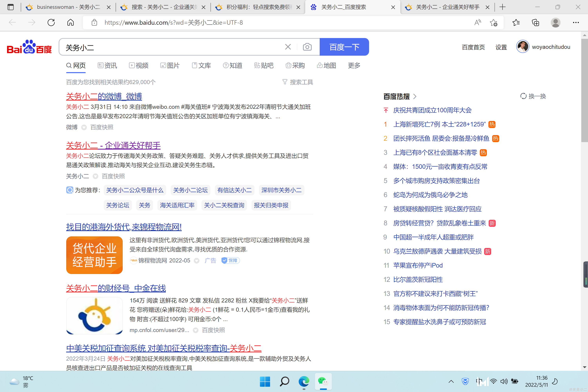Click the site info lock icon
588x392 pixels.
coord(94,23)
